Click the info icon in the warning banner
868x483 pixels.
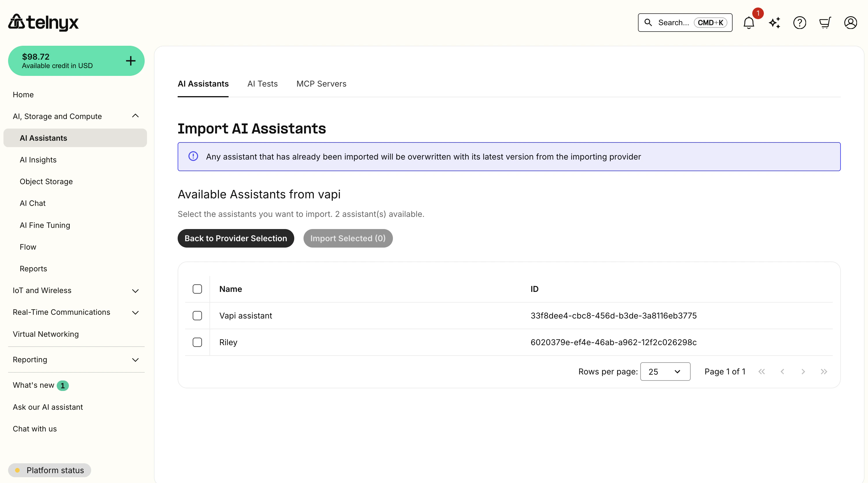(x=193, y=156)
